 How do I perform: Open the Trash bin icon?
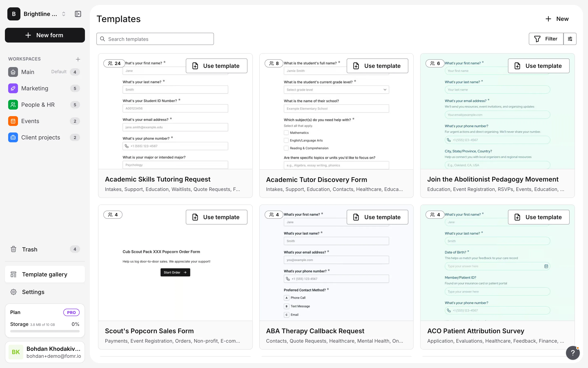pos(13,249)
